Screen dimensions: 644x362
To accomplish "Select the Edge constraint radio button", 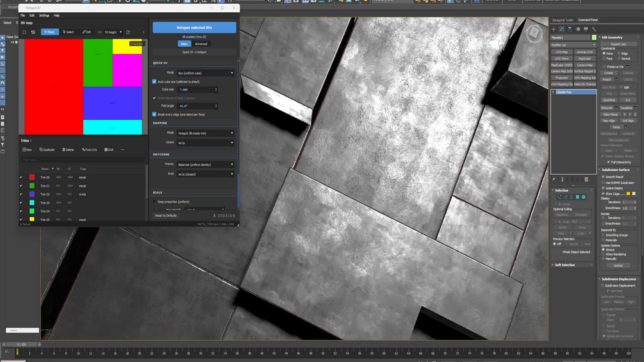I will coord(620,53).
